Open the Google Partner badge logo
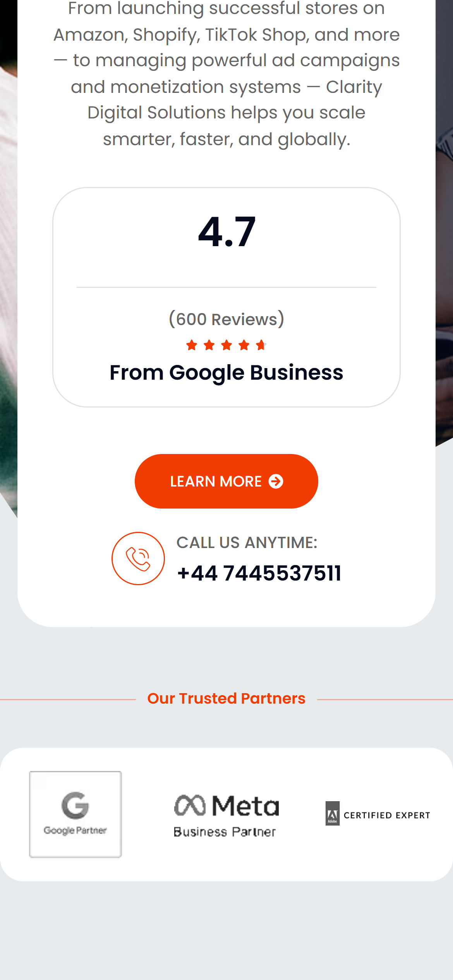The image size is (453, 980). tap(75, 814)
